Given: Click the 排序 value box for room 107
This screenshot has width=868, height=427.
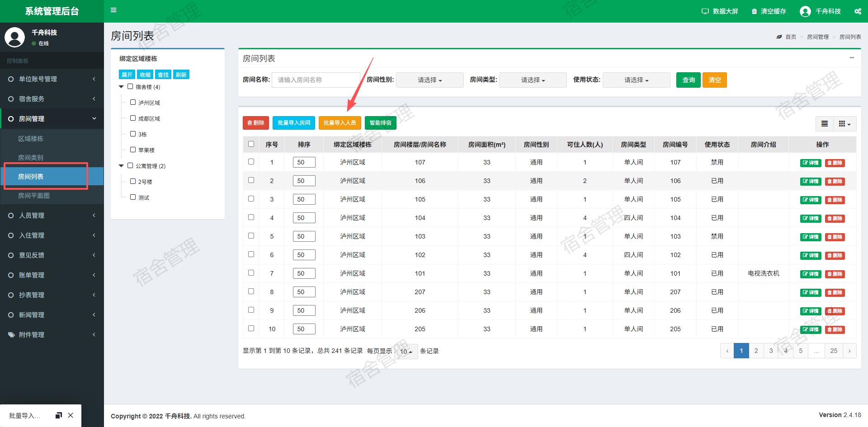Looking at the screenshot, I should [x=304, y=162].
